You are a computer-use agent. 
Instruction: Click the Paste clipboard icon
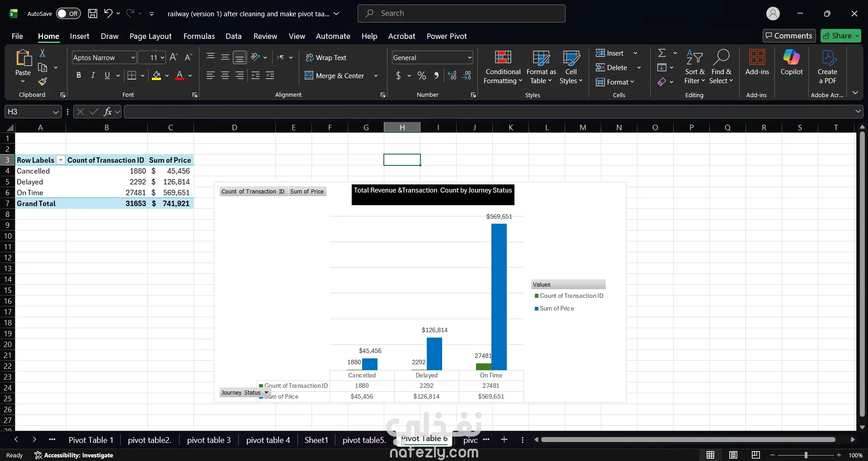point(23,58)
